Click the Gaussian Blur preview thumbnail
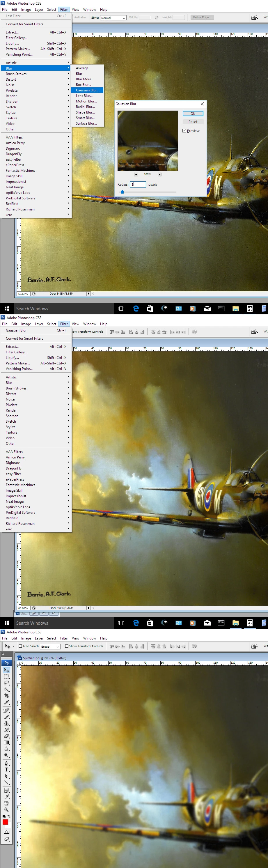This screenshot has width=268, height=868. pyautogui.click(x=148, y=141)
